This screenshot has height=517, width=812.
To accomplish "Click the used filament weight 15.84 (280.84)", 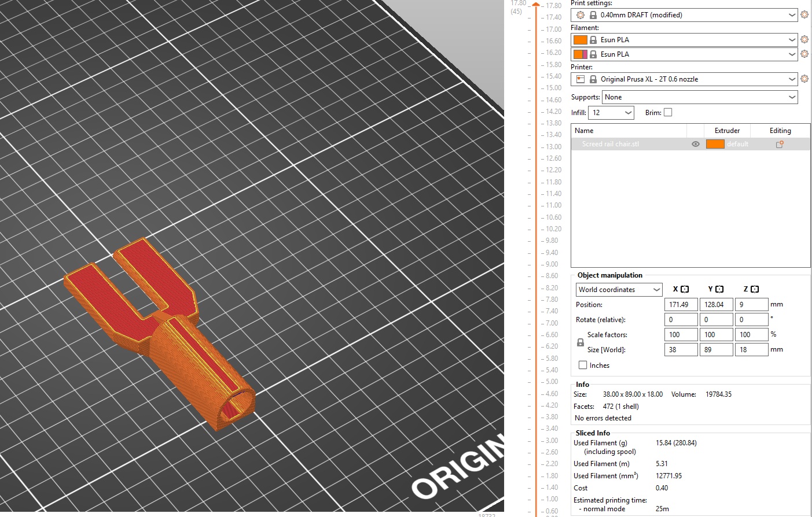I will pos(676,443).
